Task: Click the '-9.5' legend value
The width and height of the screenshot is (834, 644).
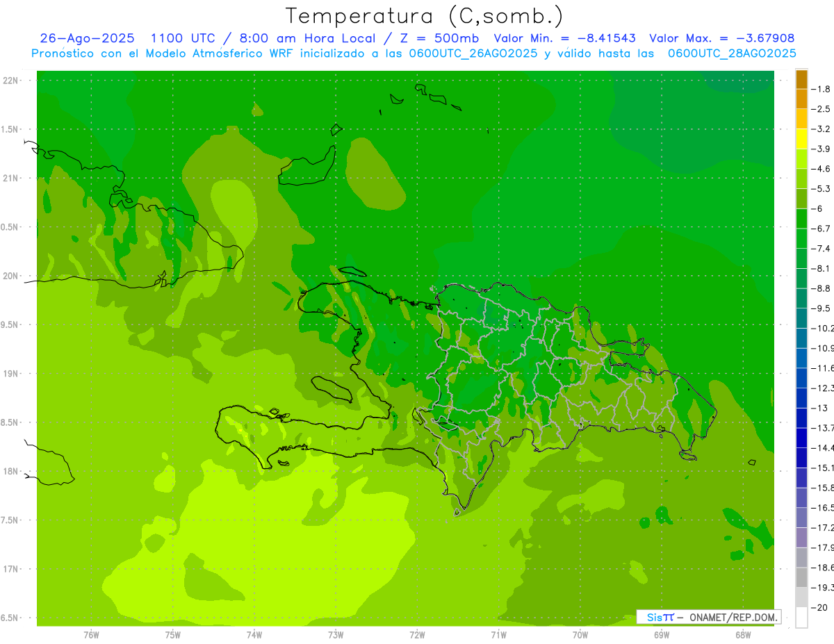Action: 821,308
